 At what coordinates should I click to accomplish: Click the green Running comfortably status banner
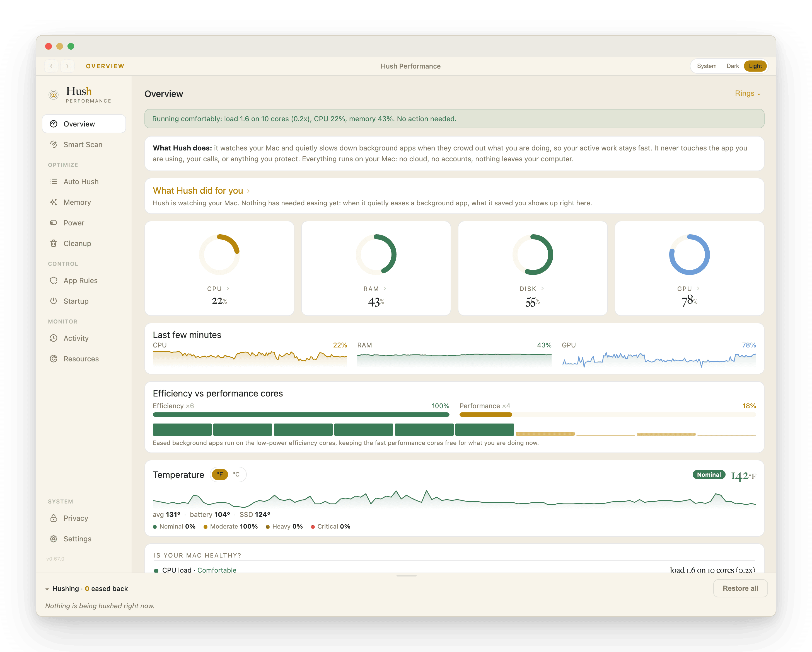click(x=454, y=119)
